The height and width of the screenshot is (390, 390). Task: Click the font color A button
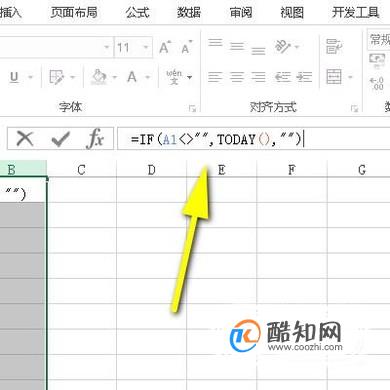(132, 77)
